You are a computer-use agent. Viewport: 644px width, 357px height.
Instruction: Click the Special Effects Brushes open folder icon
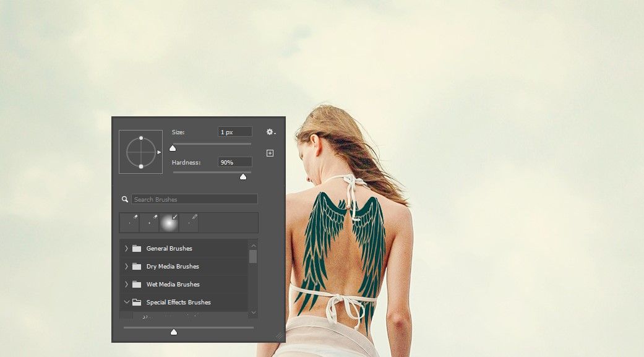click(x=137, y=302)
